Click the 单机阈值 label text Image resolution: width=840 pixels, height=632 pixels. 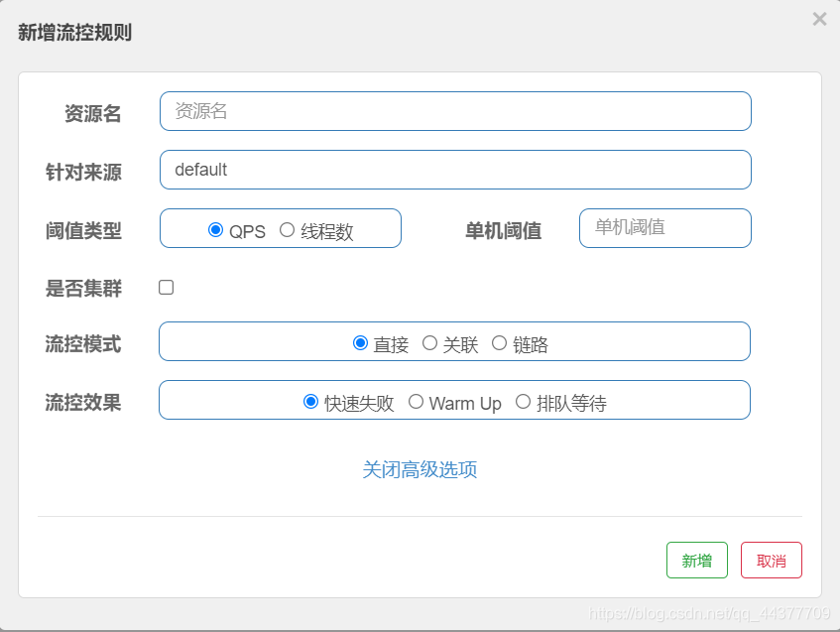pos(503,230)
